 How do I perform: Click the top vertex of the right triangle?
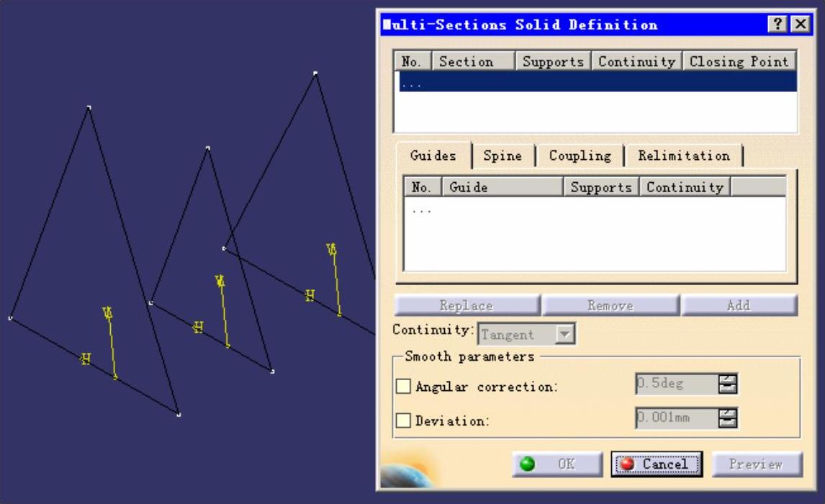pos(315,73)
